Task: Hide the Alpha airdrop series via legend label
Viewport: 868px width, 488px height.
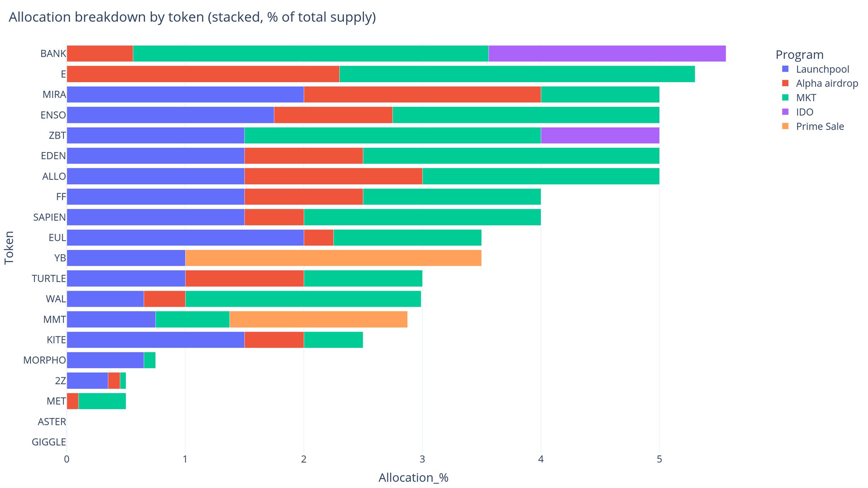Action: pyautogui.click(x=827, y=83)
